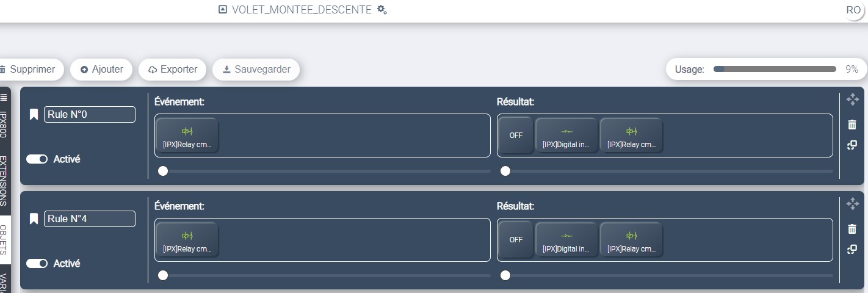The height and width of the screenshot is (293, 868).
Task: Delete Rule N°4 with its trash icon
Action: [852, 229]
